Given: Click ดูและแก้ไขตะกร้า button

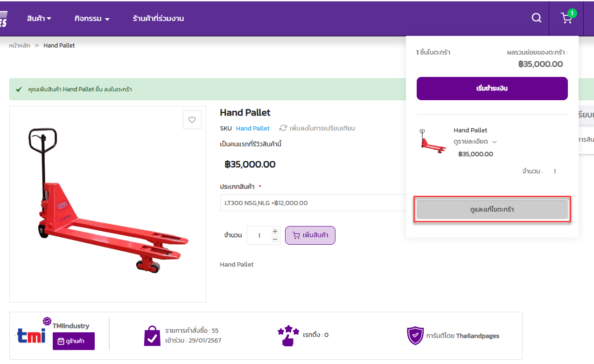Looking at the screenshot, I should pyautogui.click(x=492, y=210).
